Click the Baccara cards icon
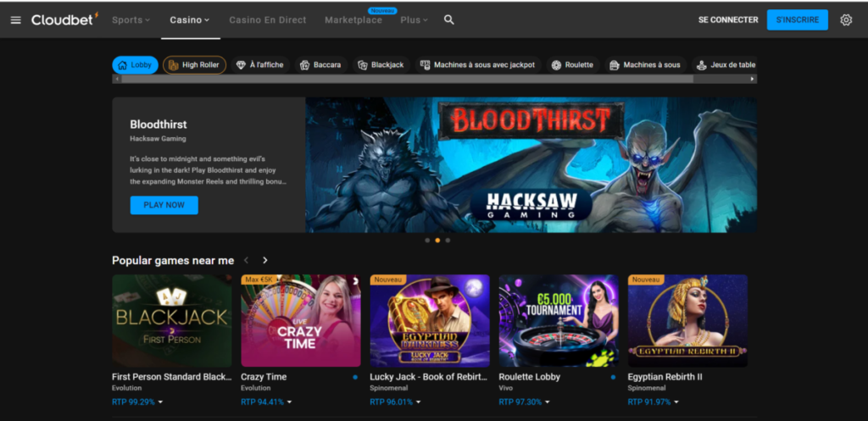The height and width of the screenshot is (421, 868). (x=304, y=65)
